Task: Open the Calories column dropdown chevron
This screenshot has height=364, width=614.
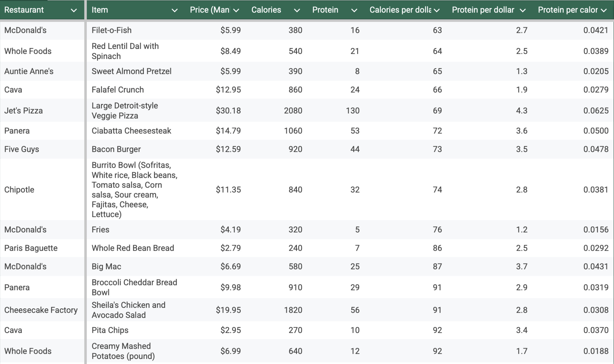Action: (297, 10)
